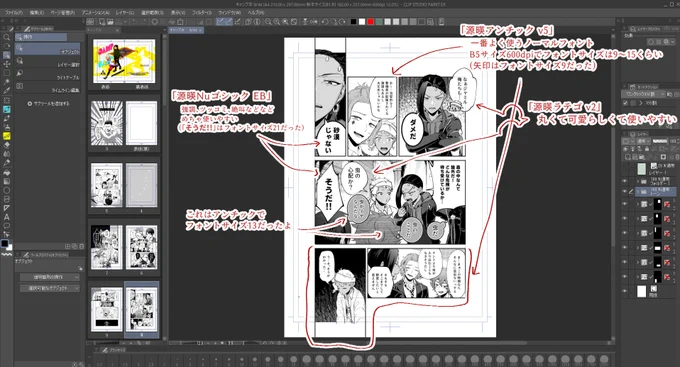Open the colorful cover page thumbnail

(124, 61)
